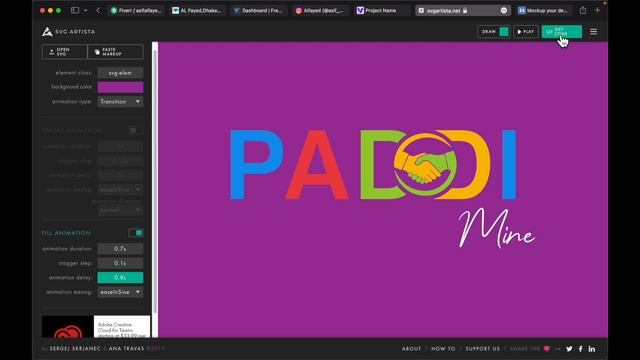Share on LinkedIn via footer icon

pos(592,349)
